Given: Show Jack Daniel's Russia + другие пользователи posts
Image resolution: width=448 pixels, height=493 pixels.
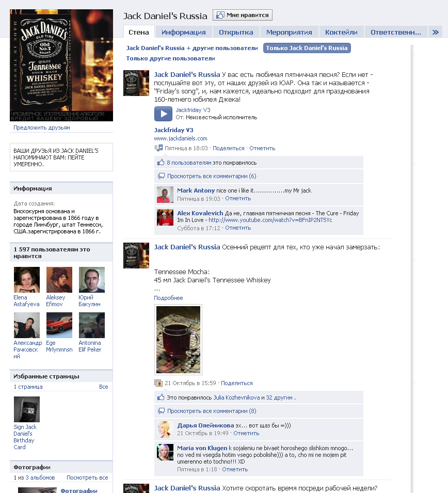Looking at the screenshot, I should (192, 48).
